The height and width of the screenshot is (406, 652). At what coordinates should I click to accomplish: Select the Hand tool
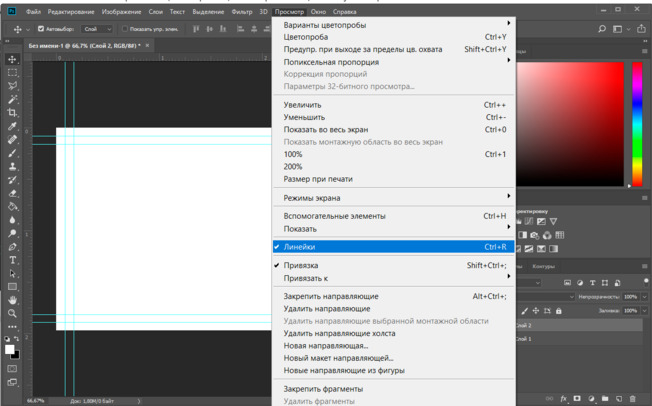12,300
